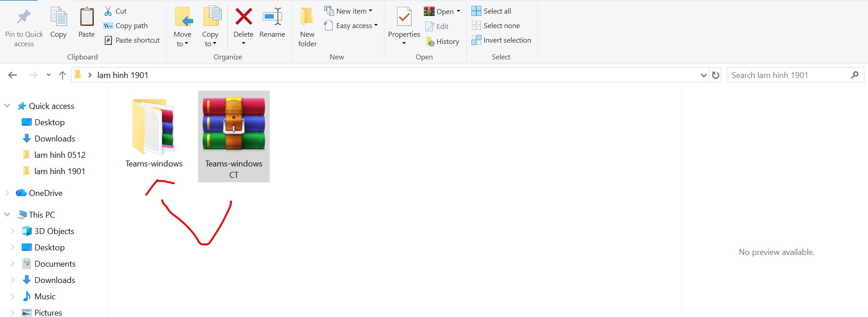Click the Search lam hinh 1901 field
The width and height of the screenshot is (868, 317).
point(789,75)
